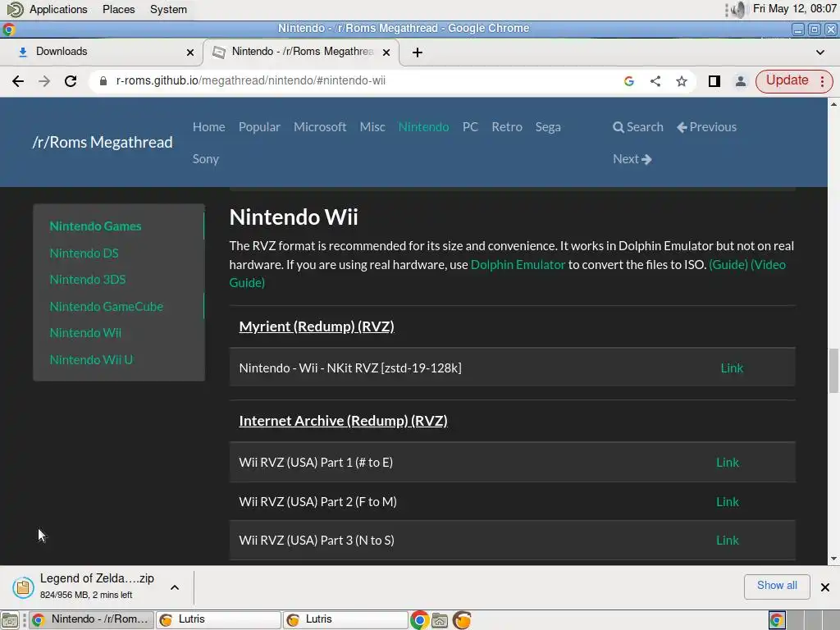Open the System menu
840x630 pixels.
tap(168, 9)
